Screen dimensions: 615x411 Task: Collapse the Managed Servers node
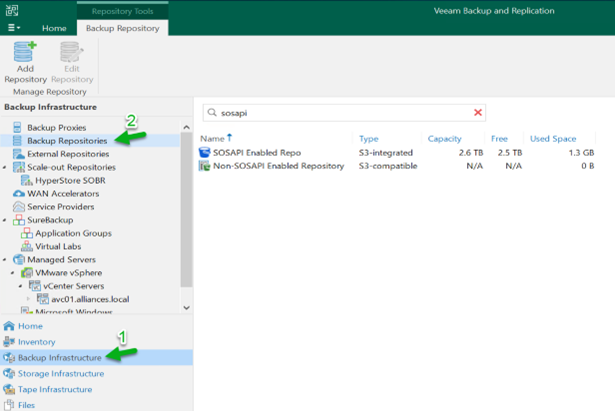click(5, 260)
